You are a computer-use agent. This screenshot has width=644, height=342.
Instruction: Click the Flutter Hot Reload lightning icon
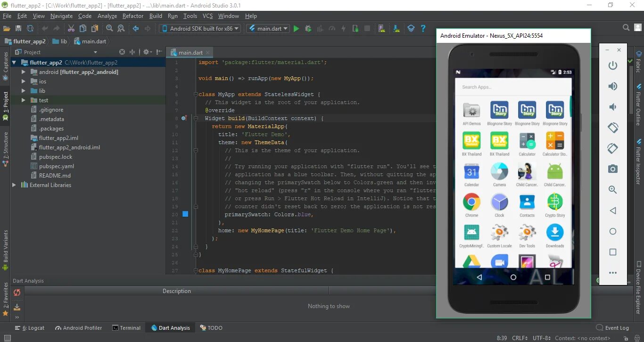[x=343, y=29]
